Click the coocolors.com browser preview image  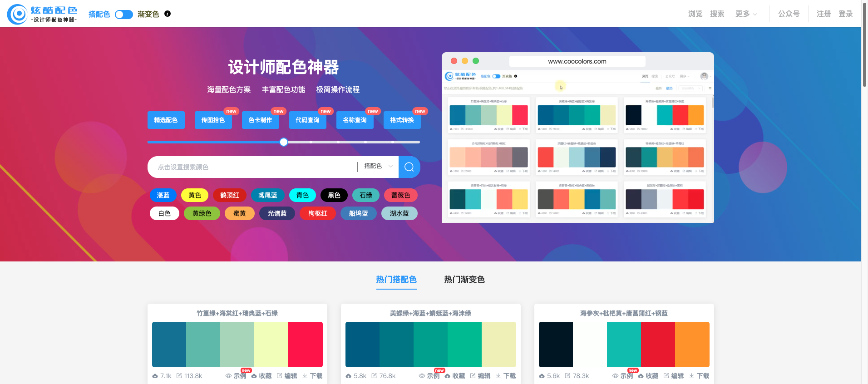(578, 138)
